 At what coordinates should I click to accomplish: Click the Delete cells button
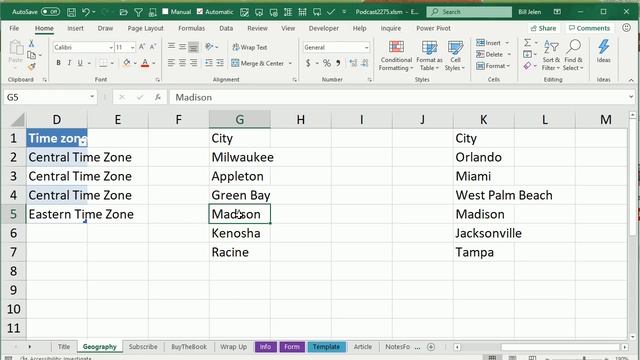click(x=493, y=54)
